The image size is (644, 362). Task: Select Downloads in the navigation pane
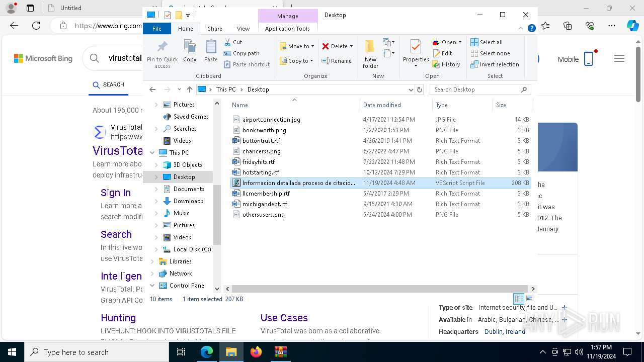point(188,201)
